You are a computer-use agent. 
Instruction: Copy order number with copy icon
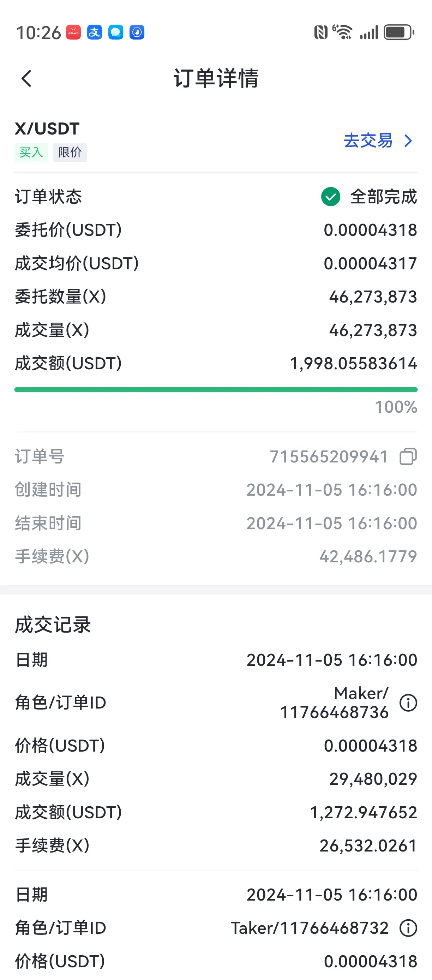tap(408, 456)
